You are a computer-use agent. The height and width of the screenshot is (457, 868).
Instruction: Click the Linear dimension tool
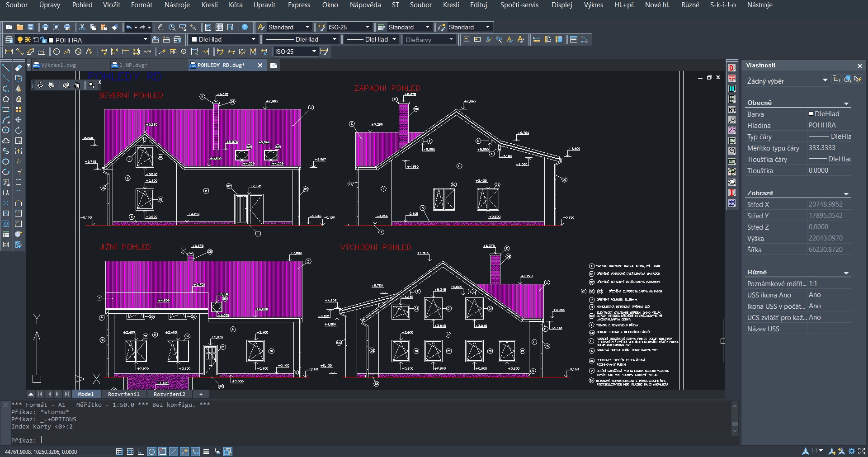point(9,52)
